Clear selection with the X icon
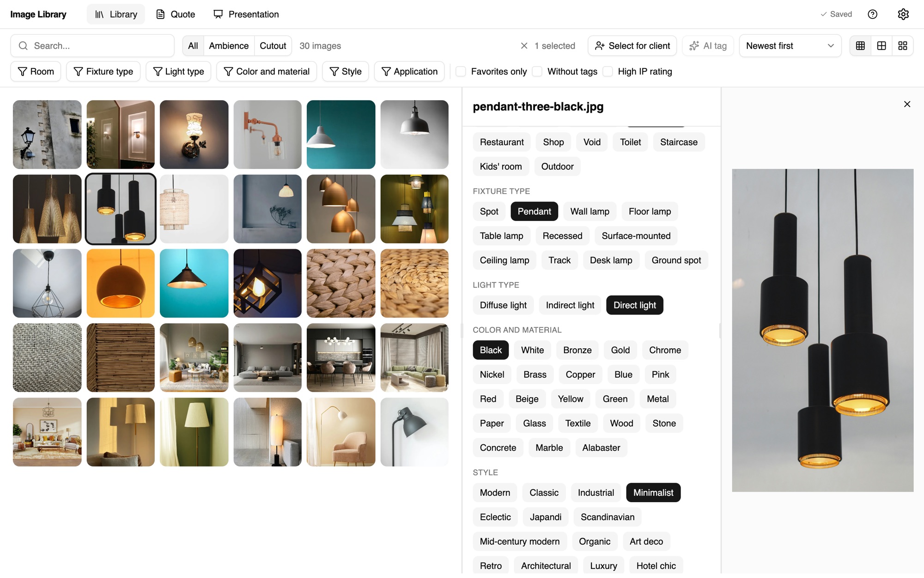 [524, 46]
